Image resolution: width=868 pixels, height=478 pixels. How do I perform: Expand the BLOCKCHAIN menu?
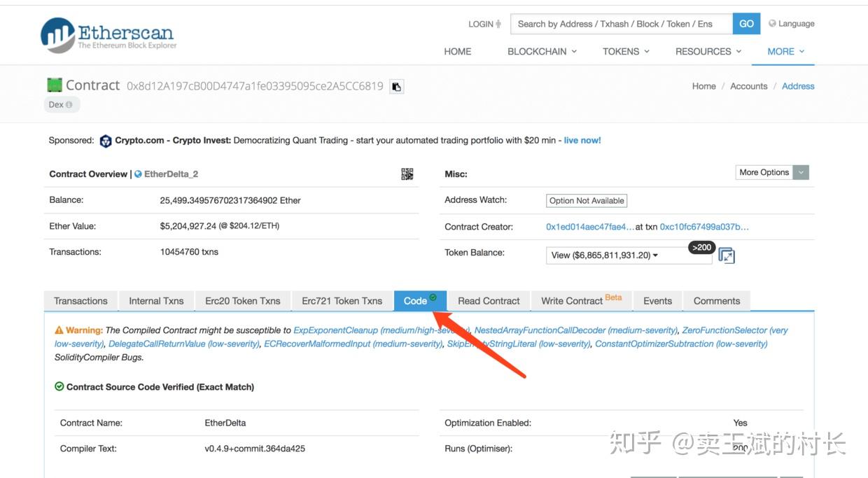(x=542, y=52)
